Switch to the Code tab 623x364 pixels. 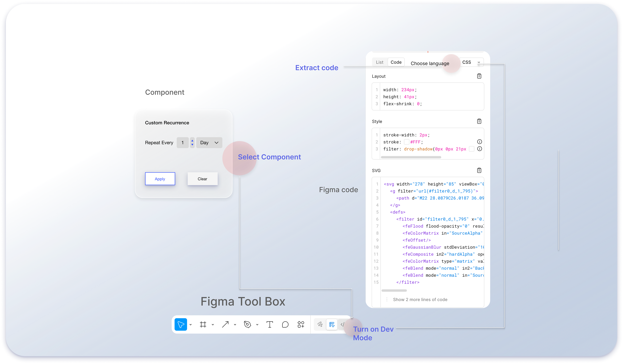point(396,62)
